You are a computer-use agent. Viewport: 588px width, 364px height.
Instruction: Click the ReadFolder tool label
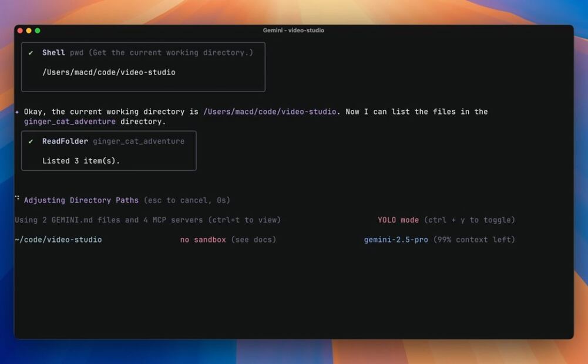click(x=65, y=141)
